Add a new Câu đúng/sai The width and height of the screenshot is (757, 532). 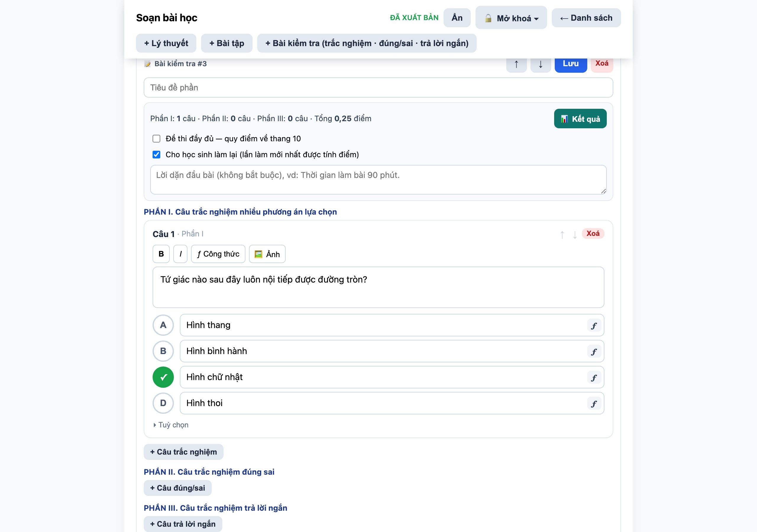[178, 488]
